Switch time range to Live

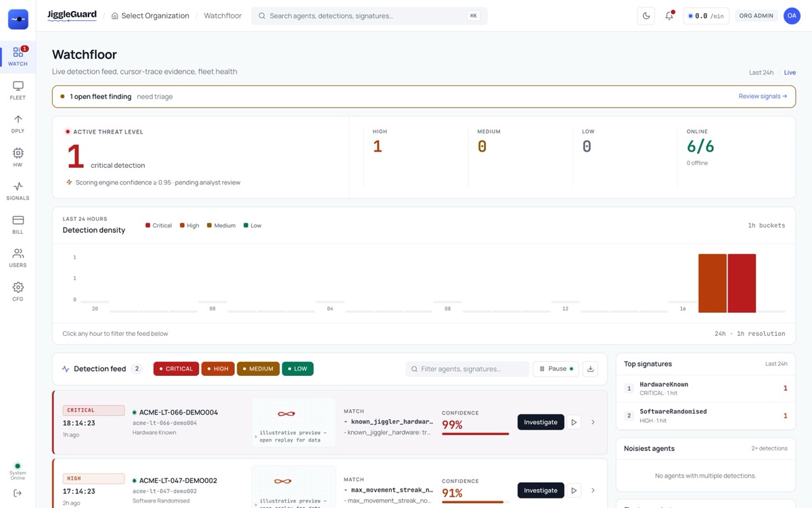[790, 72]
